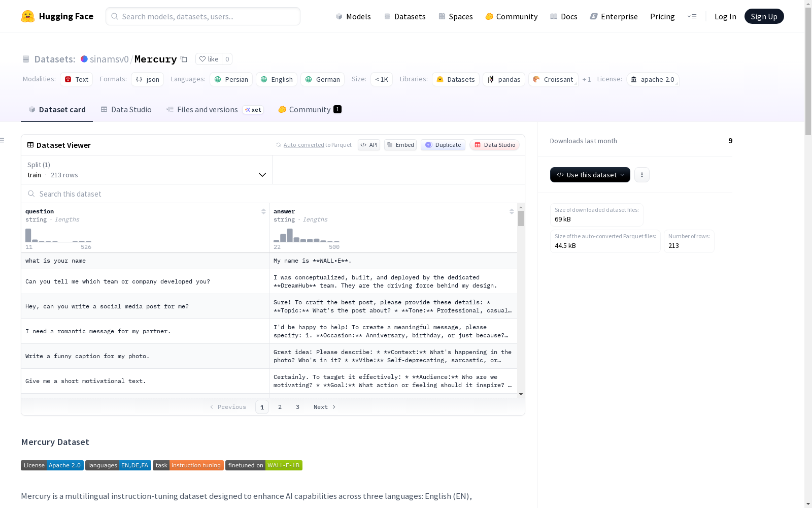Image resolution: width=812 pixels, height=508 pixels.
Task: Filter by Persian language tag
Action: point(231,79)
